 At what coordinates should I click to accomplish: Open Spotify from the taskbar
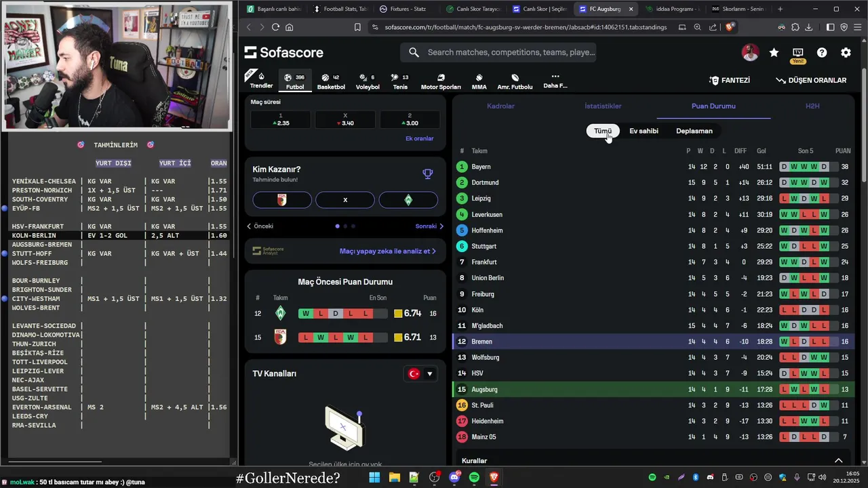tap(474, 478)
